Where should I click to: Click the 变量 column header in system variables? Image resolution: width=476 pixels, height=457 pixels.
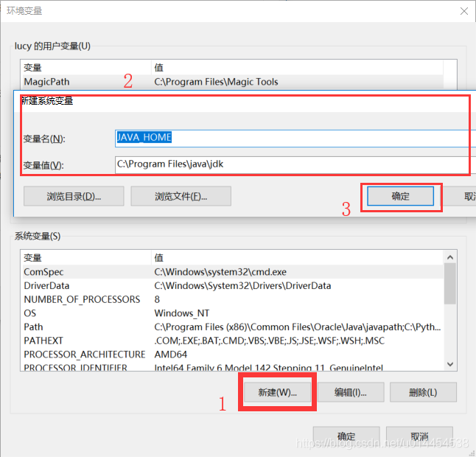[x=87, y=258]
